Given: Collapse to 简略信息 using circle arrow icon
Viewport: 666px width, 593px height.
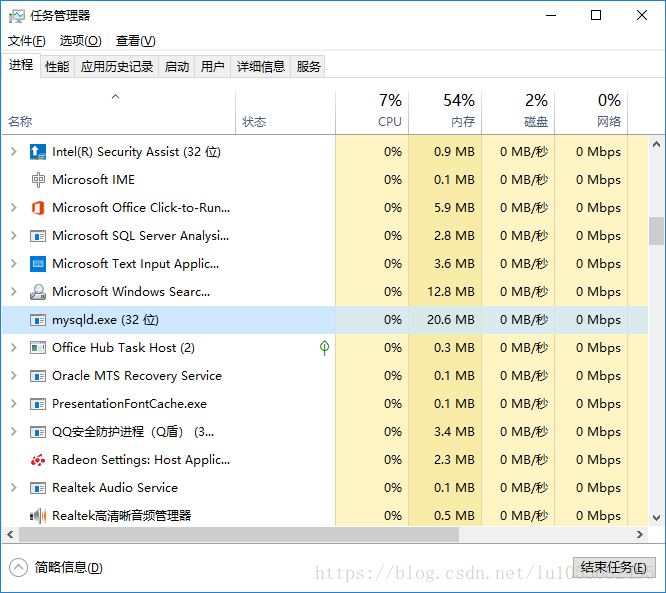Looking at the screenshot, I should (x=18, y=568).
